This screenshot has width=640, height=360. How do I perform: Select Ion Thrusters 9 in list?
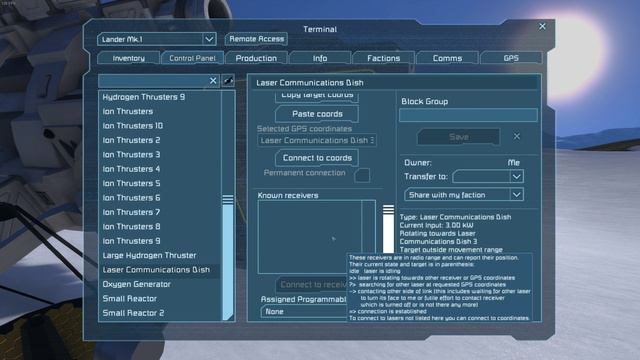coord(159,241)
